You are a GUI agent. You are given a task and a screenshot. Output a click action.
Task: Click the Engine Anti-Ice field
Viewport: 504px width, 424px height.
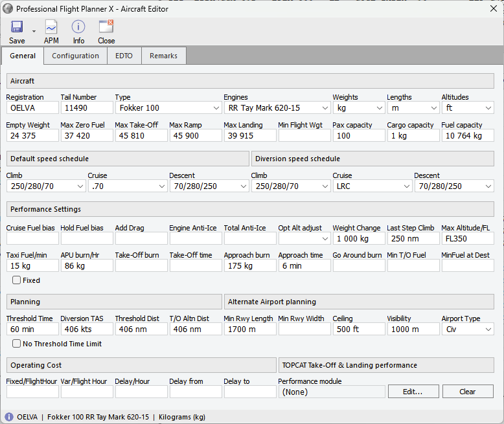196,239
